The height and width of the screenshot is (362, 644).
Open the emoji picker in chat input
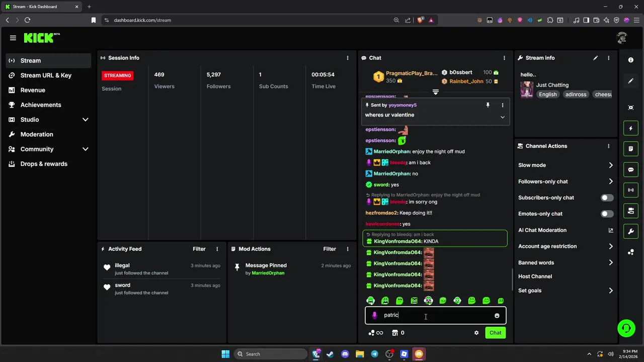[x=497, y=316]
